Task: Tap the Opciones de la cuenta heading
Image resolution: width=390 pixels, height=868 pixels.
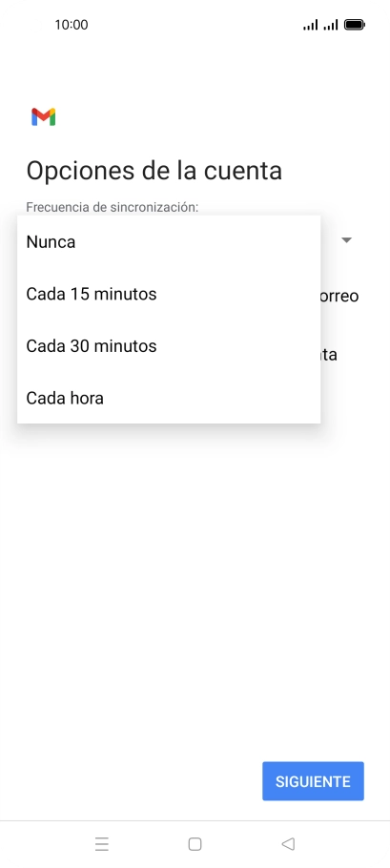Action: 154,171
